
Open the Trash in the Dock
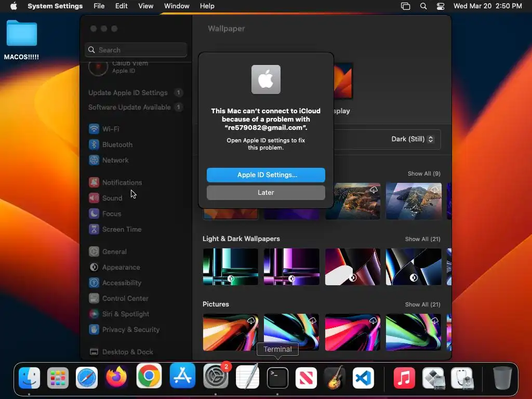[502, 377]
